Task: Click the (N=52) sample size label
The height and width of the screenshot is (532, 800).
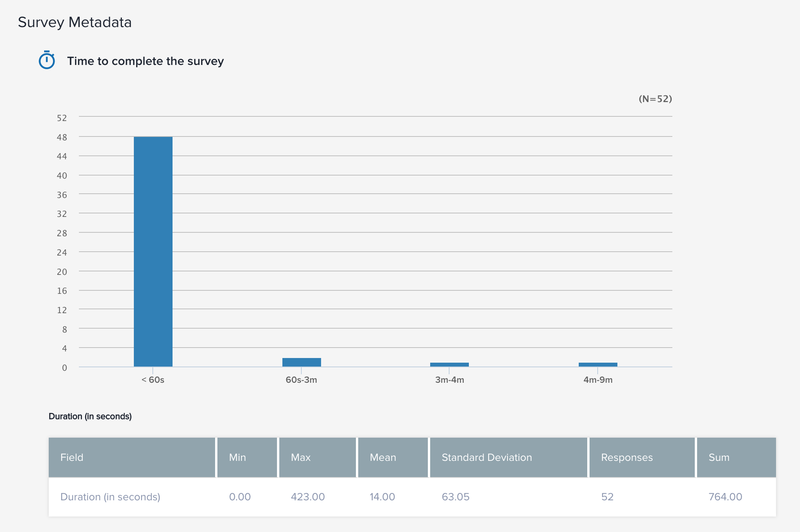Action: click(x=655, y=99)
